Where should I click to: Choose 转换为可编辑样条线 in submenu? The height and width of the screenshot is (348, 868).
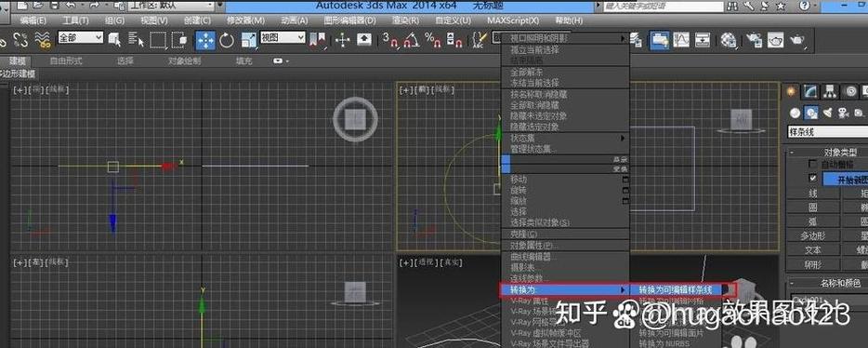(x=676, y=289)
